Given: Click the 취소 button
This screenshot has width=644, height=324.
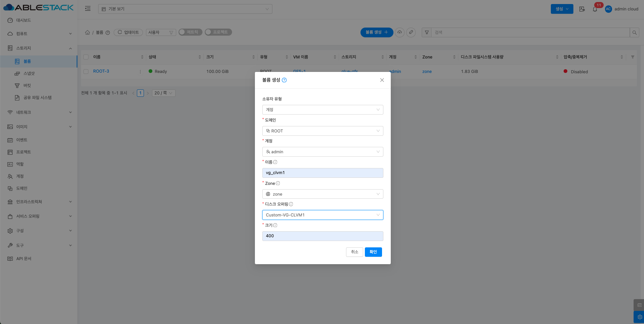Looking at the screenshot, I should [354, 252].
